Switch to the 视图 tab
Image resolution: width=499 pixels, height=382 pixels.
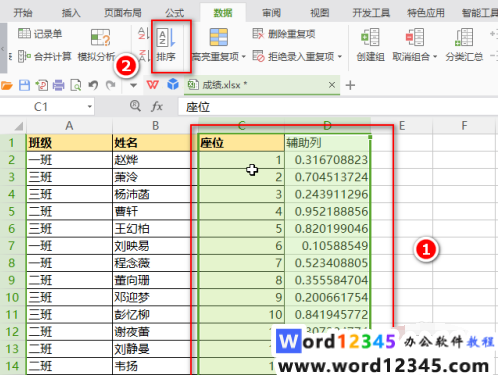319,13
